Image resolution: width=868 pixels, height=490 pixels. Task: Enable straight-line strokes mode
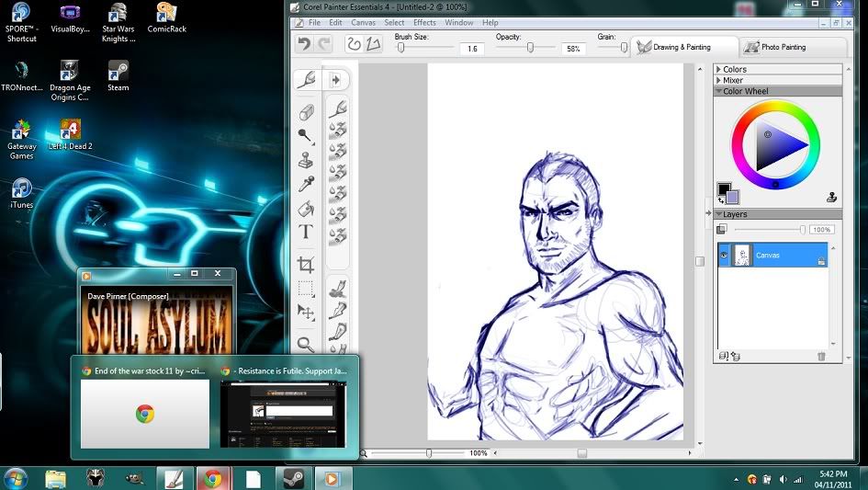[373, 43]
